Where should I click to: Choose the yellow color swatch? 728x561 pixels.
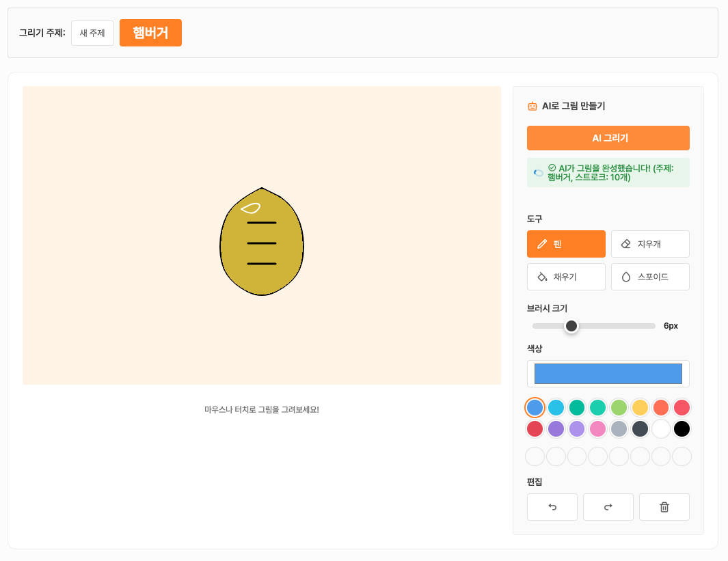tap(640, 408)
